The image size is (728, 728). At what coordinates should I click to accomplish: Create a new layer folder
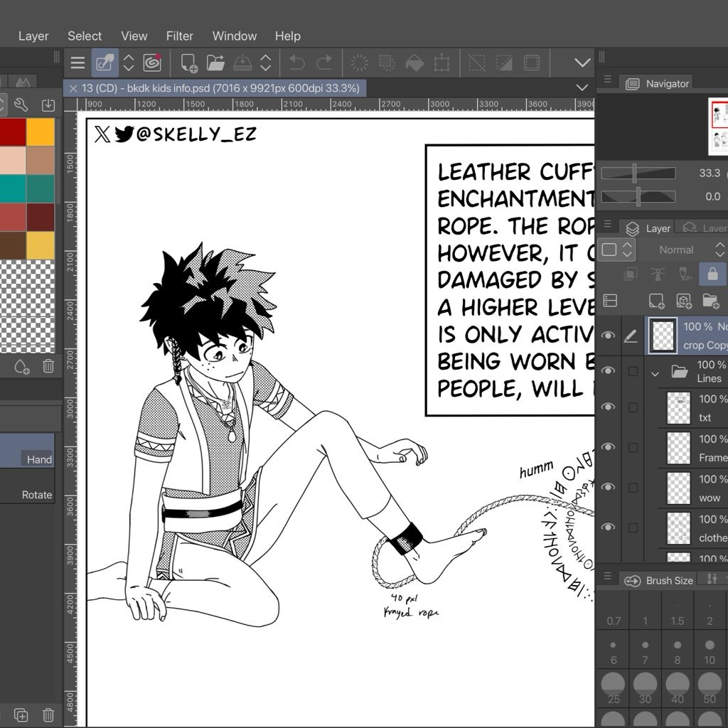pyautogui.click(x=710, y=300)
